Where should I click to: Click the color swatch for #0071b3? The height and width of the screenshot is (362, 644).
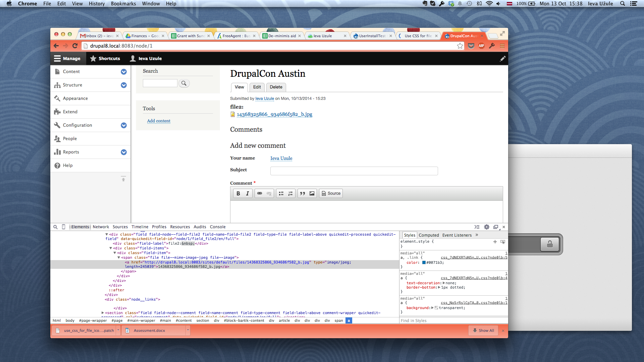click(424, 262)
